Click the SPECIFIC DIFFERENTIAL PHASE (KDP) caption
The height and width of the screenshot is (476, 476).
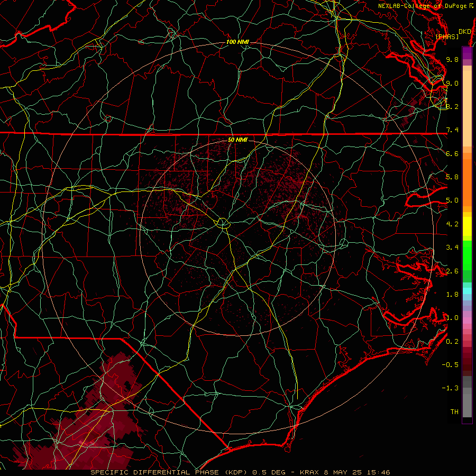pyautogui.click(x=168, y=472)
